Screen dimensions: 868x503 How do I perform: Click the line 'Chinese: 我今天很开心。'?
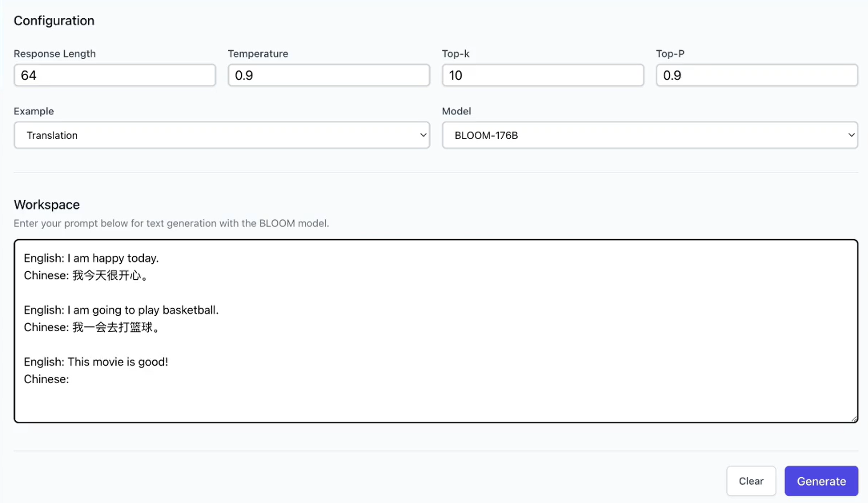pos(87,276)
